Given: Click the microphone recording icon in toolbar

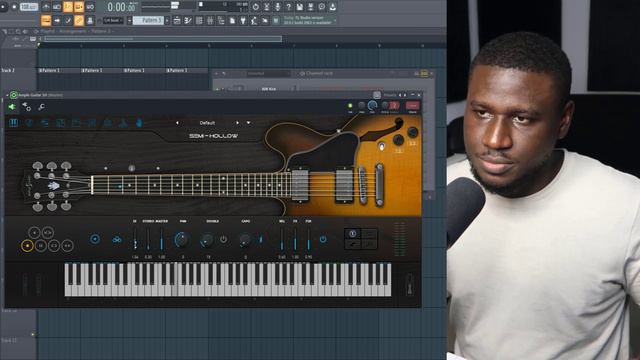Looking at the screenshot, I should 278,7.
